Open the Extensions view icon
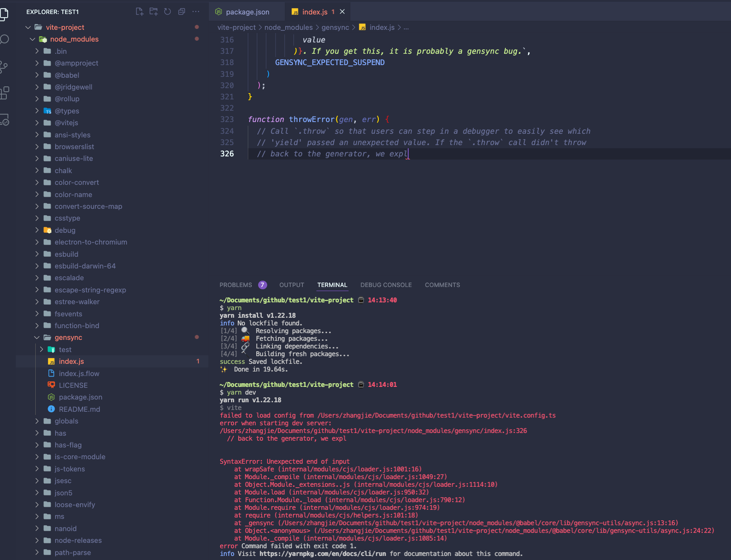The height and width of the screenshot is (560, 731). [x=4, y=93]
